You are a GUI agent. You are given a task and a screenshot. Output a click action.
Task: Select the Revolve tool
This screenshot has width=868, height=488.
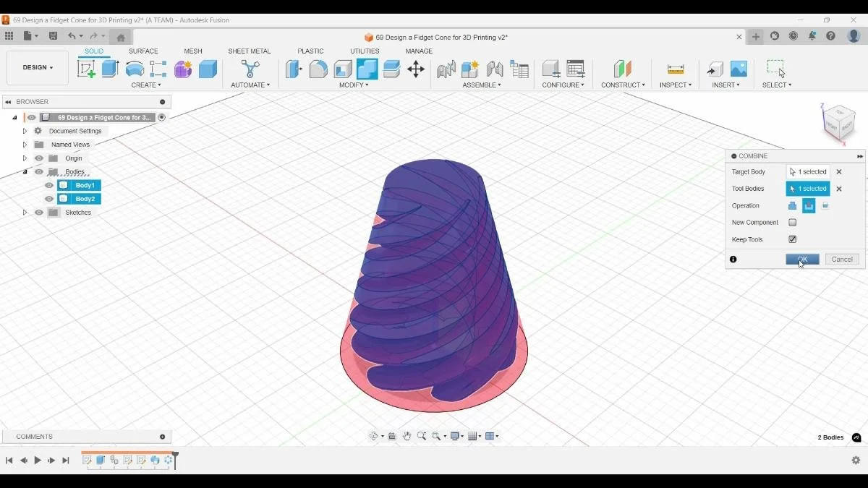coord(135,69)
